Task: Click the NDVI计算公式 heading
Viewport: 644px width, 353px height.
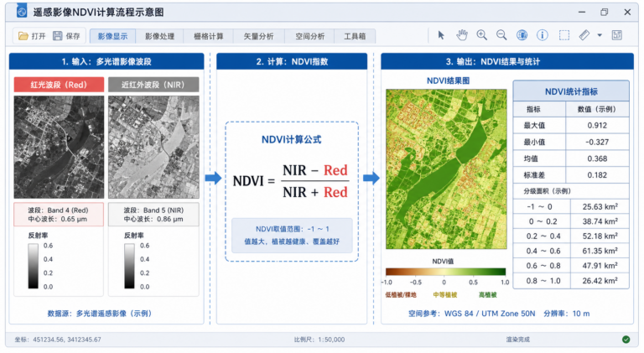Action: [292, 139]
